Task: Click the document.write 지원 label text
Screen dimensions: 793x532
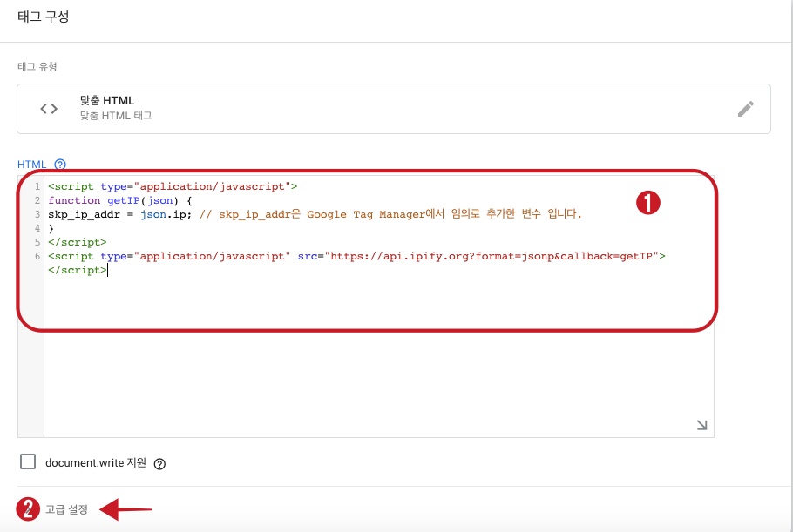Action: point(96,463)
